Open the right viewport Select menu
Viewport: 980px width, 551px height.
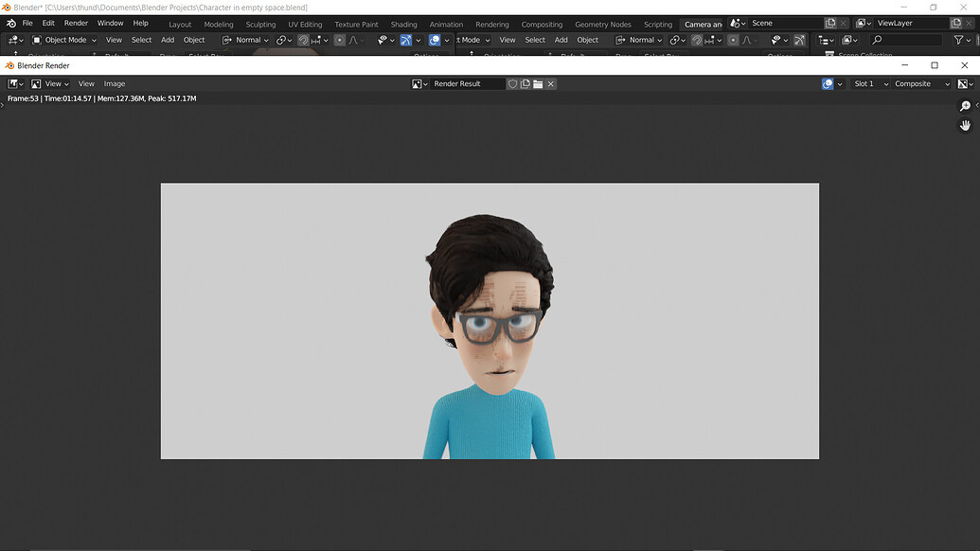coord(535,40)
